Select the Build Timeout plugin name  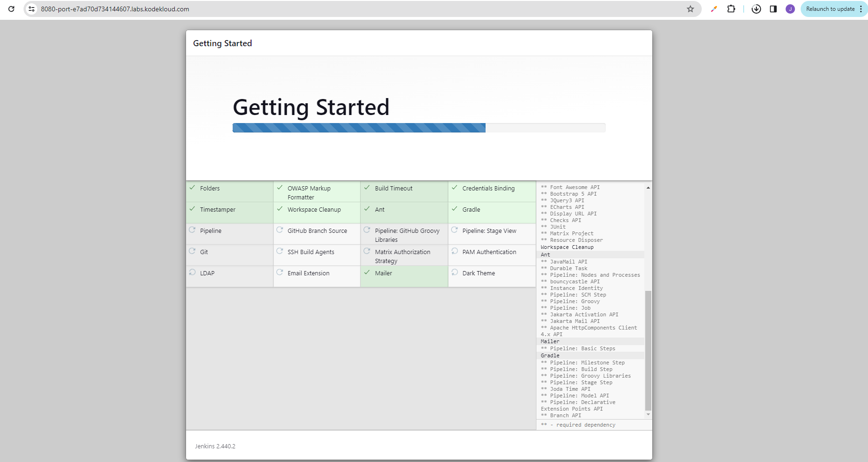click(x=394, y=189)
